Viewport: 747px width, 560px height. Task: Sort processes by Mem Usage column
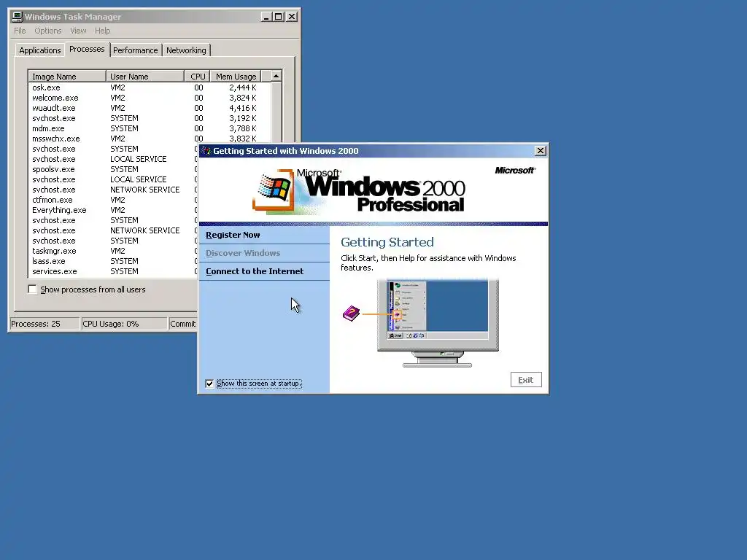(236, 77)
